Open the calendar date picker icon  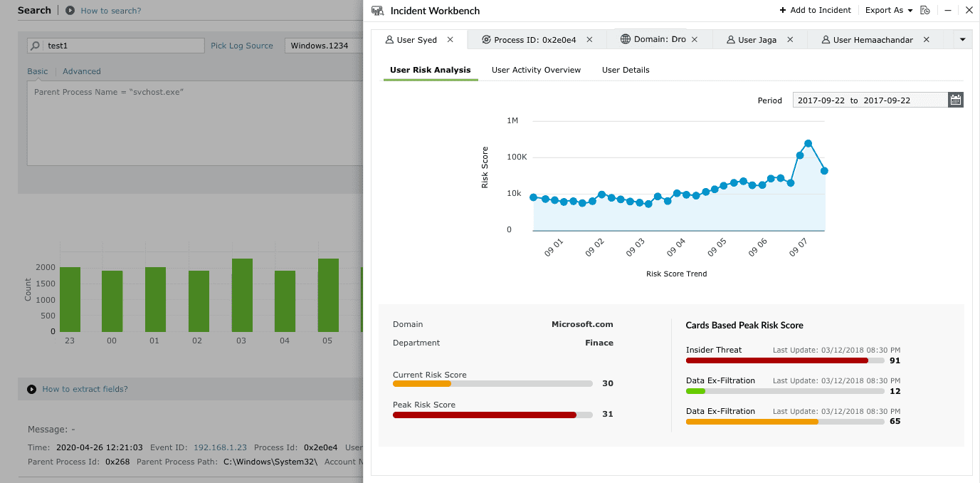click(x=955, y=100)
